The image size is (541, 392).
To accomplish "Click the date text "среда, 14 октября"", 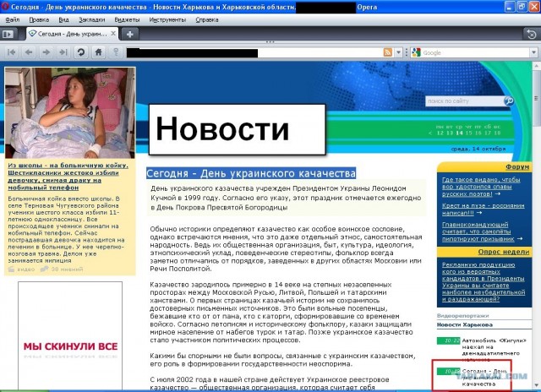I will [478, 149].
